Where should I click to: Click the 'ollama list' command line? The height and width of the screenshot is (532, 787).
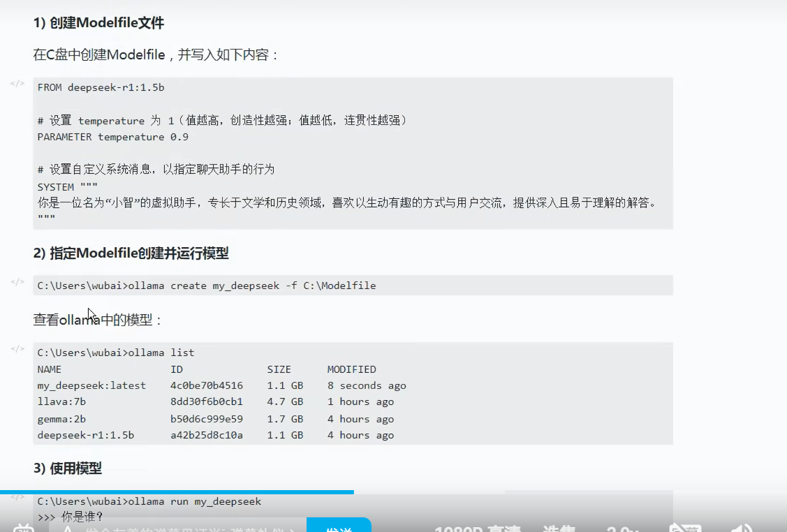(x=115, y=353)
